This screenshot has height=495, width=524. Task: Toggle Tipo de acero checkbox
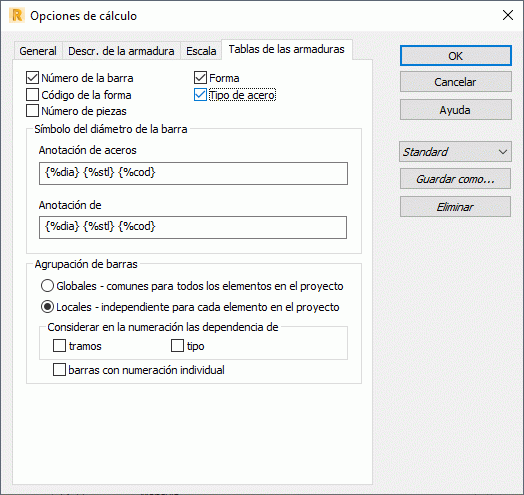(200, 95)
